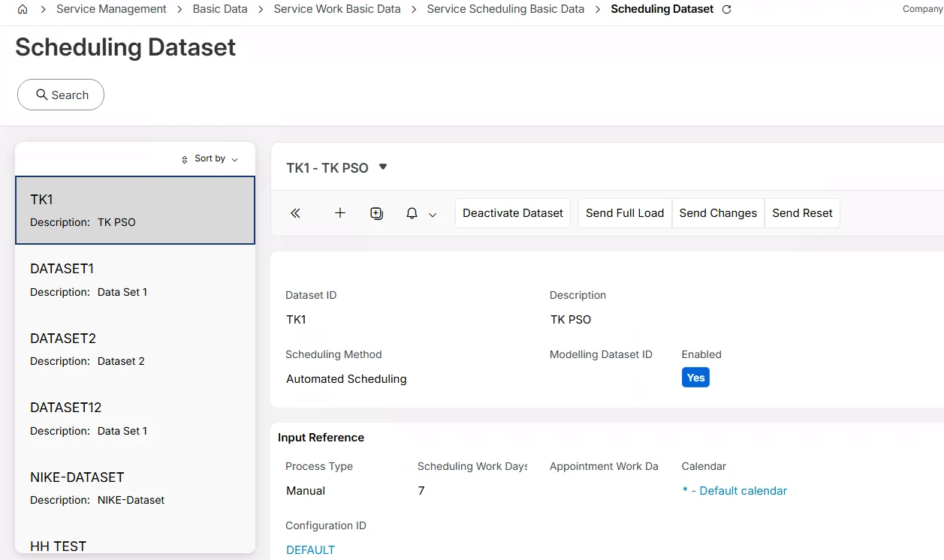Click the notification bell icon

click(412, 213)
